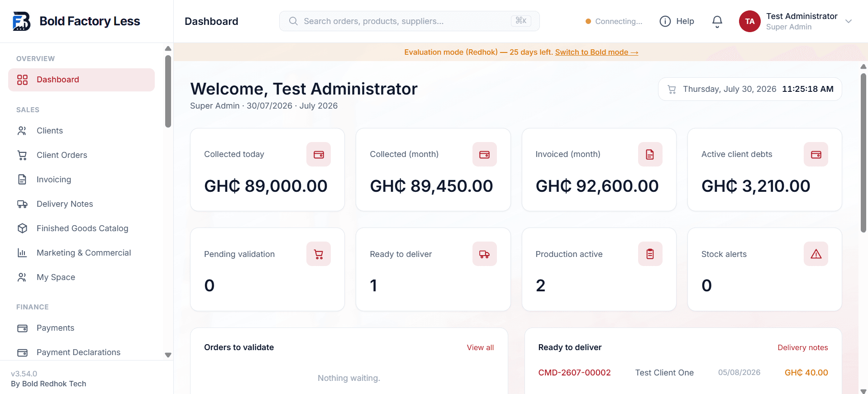Open notifications bell icon
868x394 pixels.
click(x=717, y=22)
